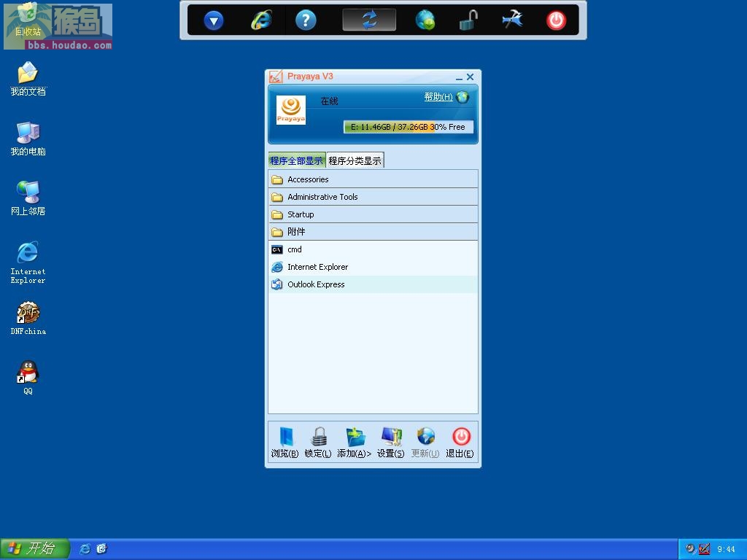Click the second quick launch icon in taskbar
The height and width of the screenshot is (560, 747).
pos(102,548)
